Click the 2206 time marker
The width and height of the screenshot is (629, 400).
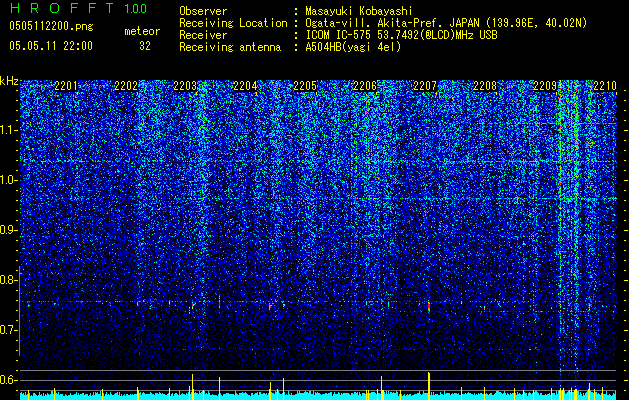coord(365,86)
